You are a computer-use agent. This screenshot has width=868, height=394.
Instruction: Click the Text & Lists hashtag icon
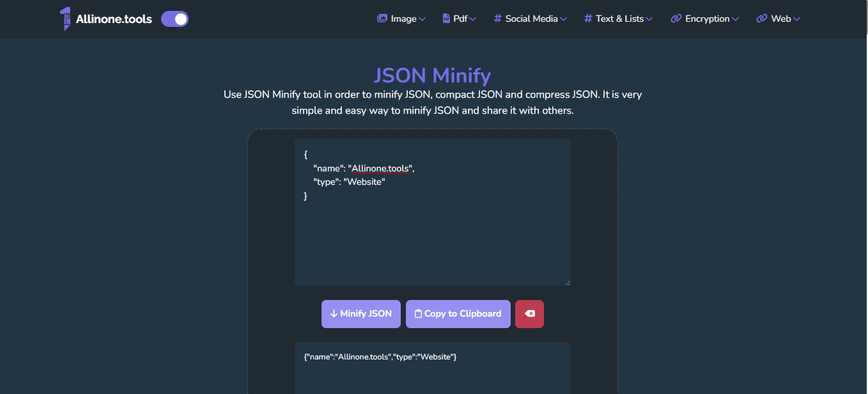[x=588, y=19]
